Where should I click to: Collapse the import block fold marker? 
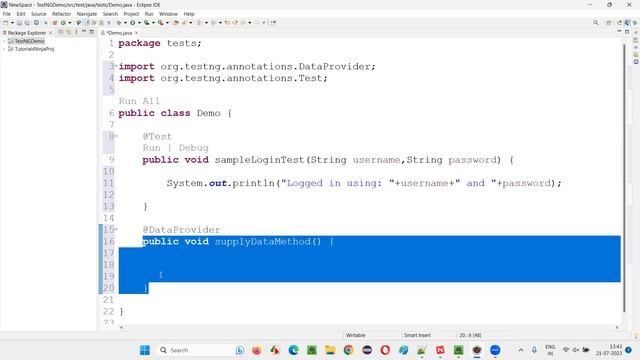116,66
